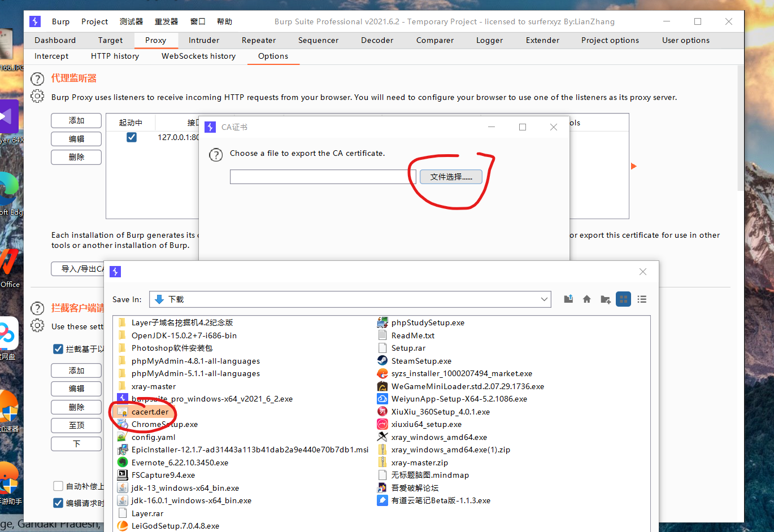This screenshot has height=532, width=774.
Task: Select 无标题脑图.mindmap file
Action: click(x=429, y=475)
